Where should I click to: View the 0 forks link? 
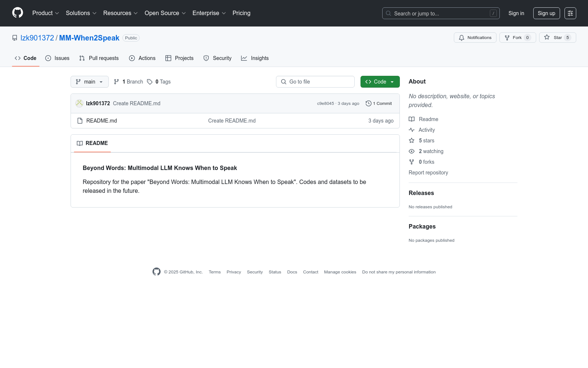point(422,162)
